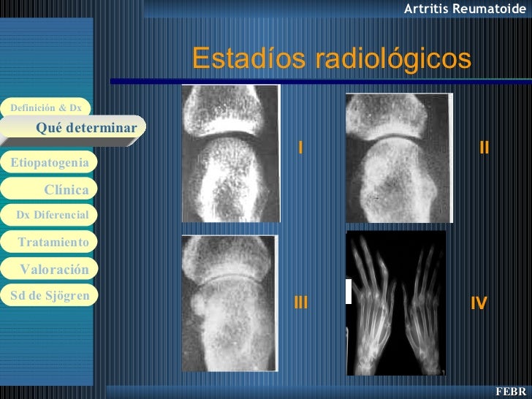The height and width of the screenshot is (399, 532).
Task: Go to the Etiopatogenia section
Action: tap(49, 161)
